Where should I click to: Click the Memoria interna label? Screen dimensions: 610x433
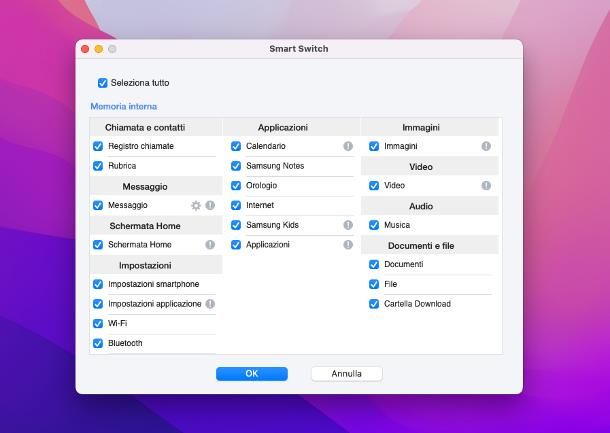(x=124, y=106)
